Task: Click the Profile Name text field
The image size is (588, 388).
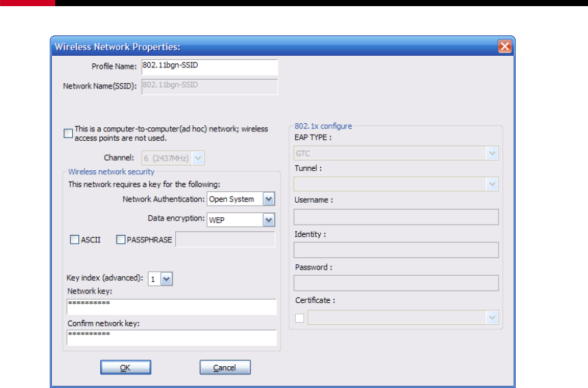Action: [x=209, y=67]
